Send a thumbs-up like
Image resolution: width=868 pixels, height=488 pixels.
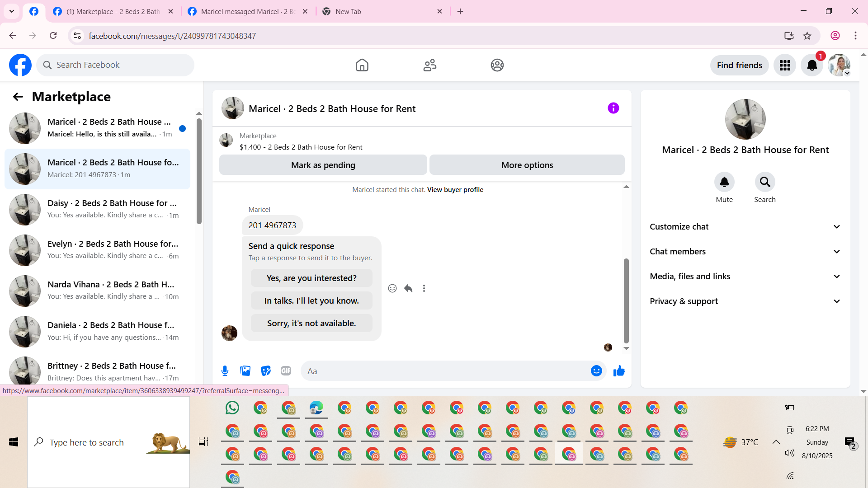(x=619, y=371)
